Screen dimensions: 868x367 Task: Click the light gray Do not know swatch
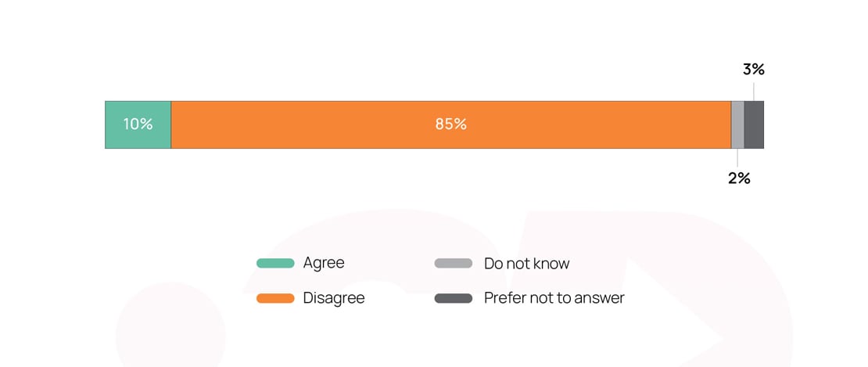(454, 264)
